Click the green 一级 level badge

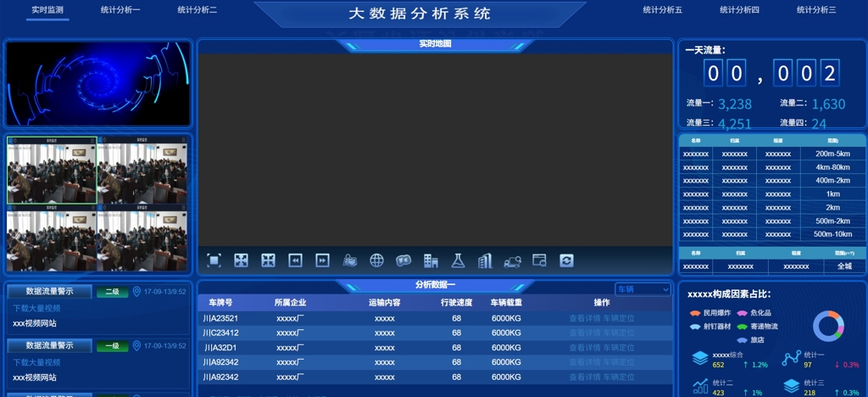point(112,346)
